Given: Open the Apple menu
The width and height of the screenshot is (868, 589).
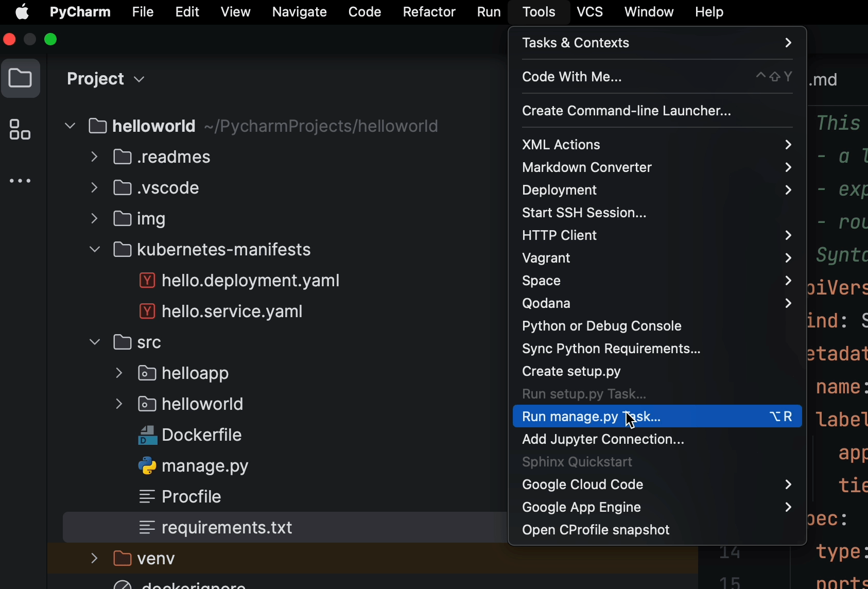Looking at the screenshot, I should tap(21, 11).
